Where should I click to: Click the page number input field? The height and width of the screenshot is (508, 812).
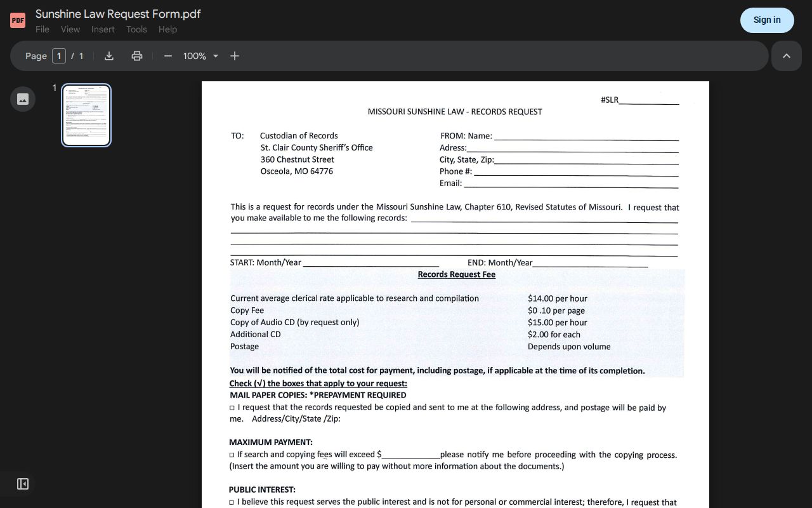(59, 56)
